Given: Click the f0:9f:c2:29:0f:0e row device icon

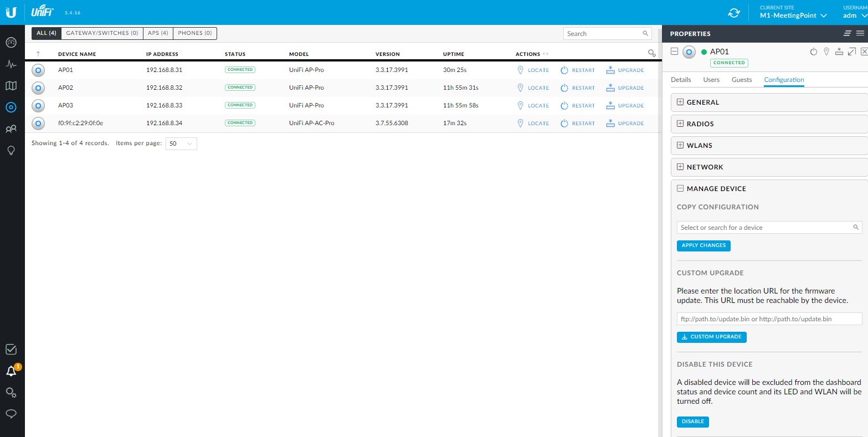Looking at the screenshot, I should click(38, 124).
